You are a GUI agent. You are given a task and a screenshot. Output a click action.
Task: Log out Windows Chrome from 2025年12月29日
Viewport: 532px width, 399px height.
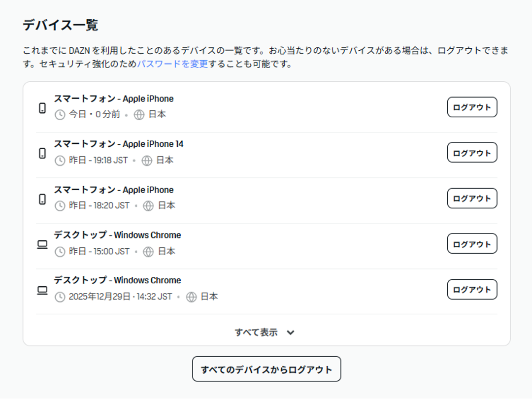click(472, 290)
